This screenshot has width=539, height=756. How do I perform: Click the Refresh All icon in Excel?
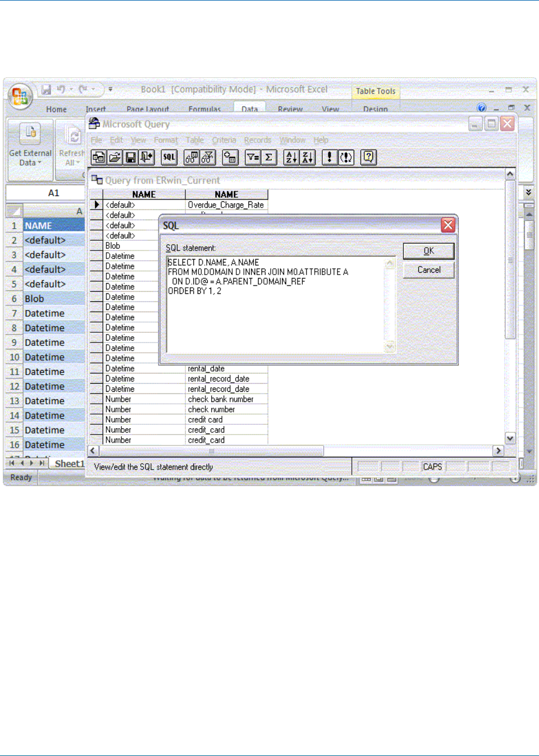(x=73, y=136)
